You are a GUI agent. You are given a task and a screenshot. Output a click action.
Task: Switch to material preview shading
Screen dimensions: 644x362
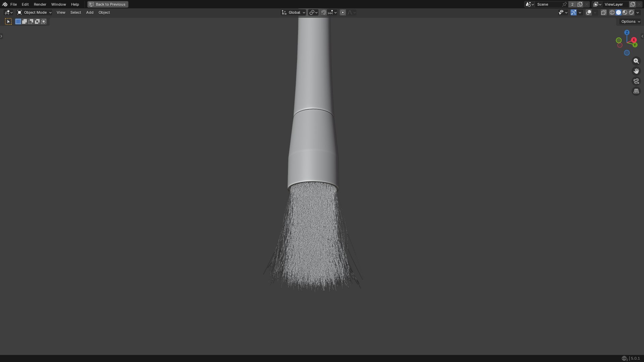[625, 12]
